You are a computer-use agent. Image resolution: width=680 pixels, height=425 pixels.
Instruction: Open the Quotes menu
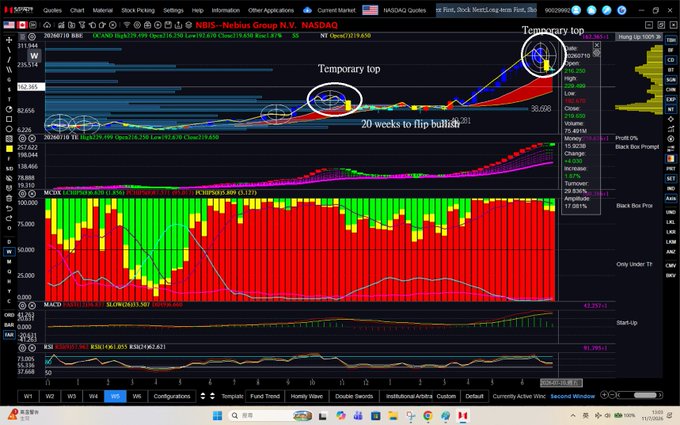(52, 10)
